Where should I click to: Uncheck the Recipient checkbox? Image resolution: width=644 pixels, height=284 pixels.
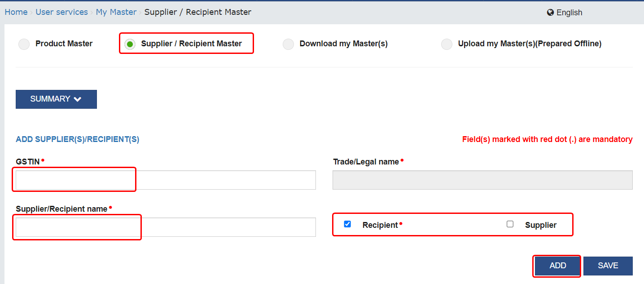(347, 224)
